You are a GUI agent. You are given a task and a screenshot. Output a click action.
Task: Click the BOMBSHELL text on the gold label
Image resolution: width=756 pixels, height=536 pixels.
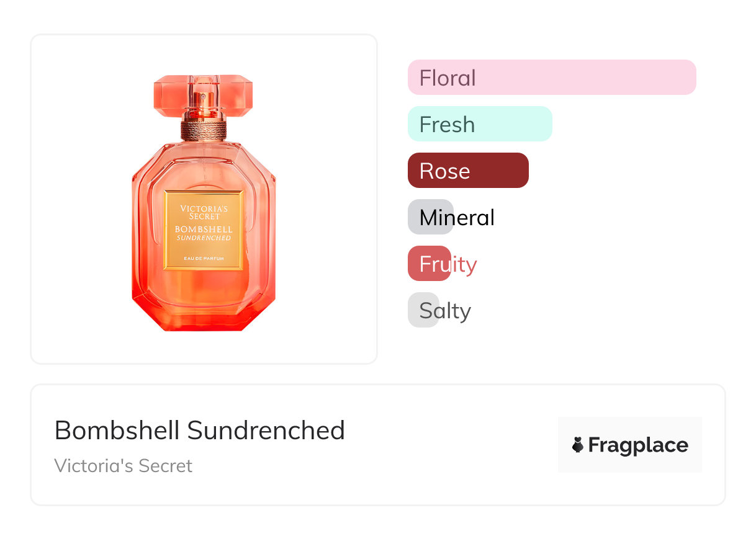204,230
